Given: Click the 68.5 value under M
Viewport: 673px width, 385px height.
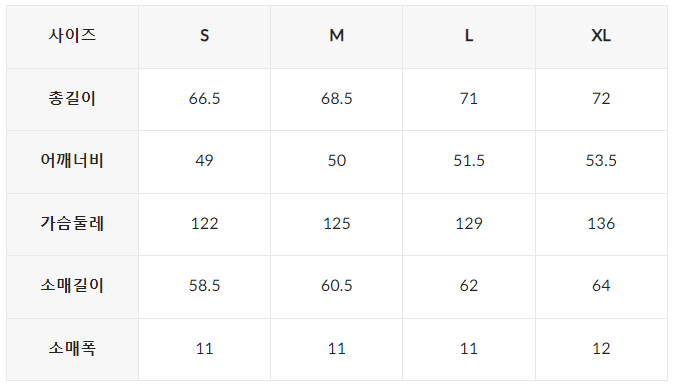Looking at the screenshot, I should click(x=336, y=99).
